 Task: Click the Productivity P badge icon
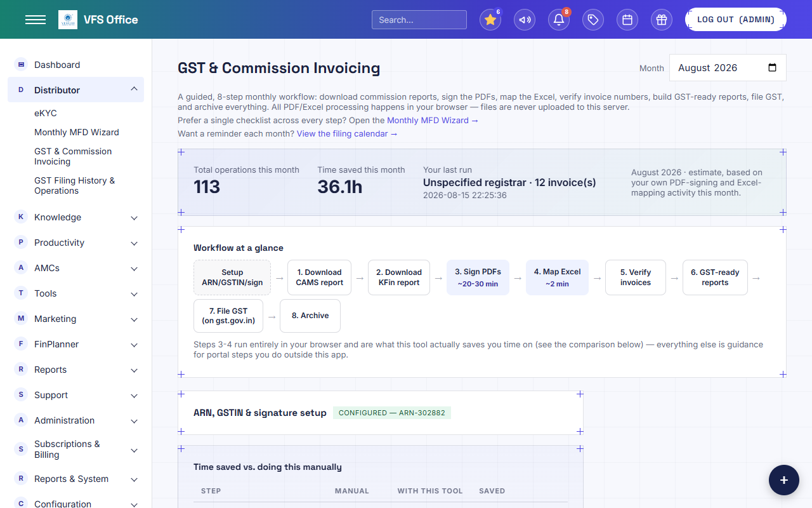tap(21, 243)
